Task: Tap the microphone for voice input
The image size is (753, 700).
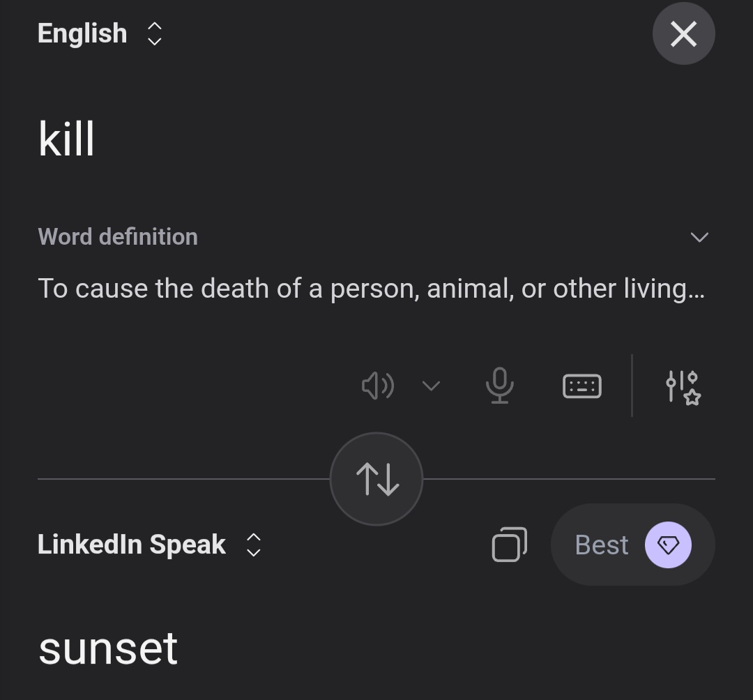Action: 499,386
